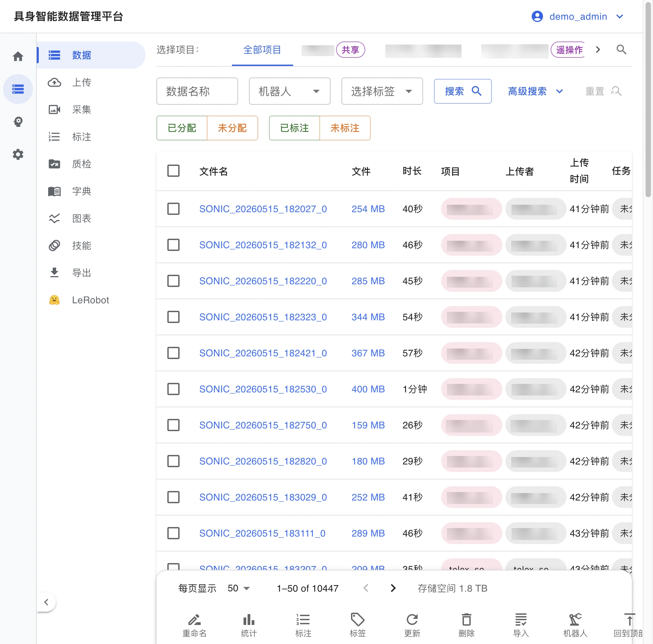The image size is (653, 644).
Task: Open the home icon in left rail
Action: coord(18,56)
